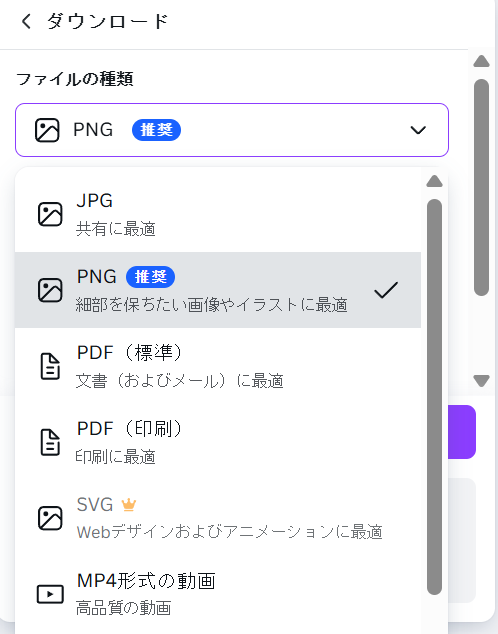
Task: Click the PDF（印刷）document icon
Action: click(50, 442)
